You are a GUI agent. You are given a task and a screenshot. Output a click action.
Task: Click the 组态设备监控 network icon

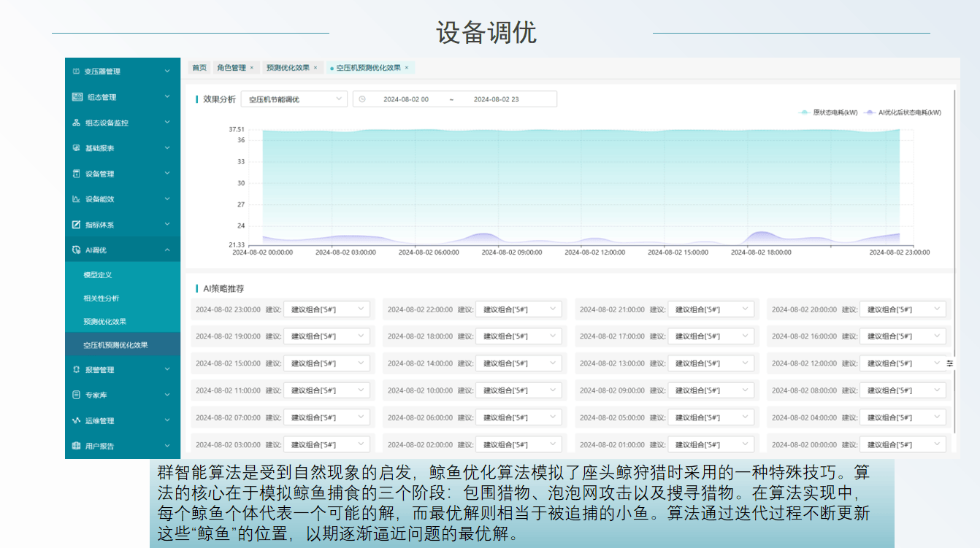click(77, 123)
